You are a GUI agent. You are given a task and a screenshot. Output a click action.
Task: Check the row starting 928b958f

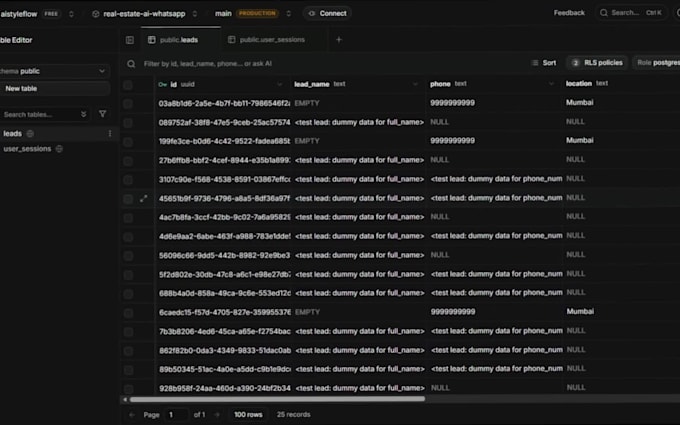pos(128,389)
